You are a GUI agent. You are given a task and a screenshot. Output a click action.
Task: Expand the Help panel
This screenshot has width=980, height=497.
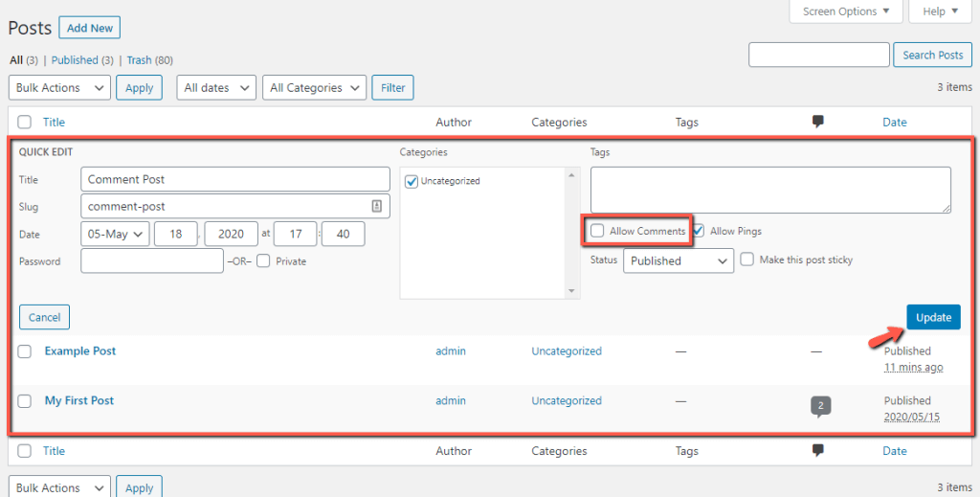[x=941, y=11]
